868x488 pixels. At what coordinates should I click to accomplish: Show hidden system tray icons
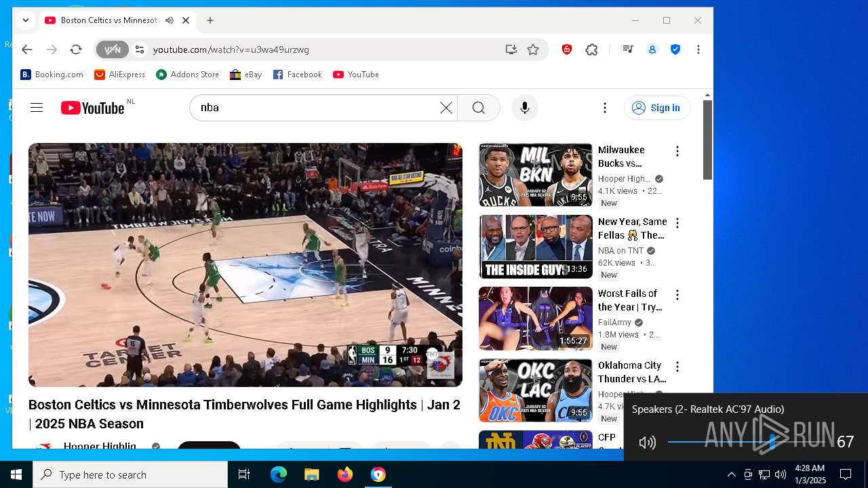pyautogui.click(x=731, y=474)
